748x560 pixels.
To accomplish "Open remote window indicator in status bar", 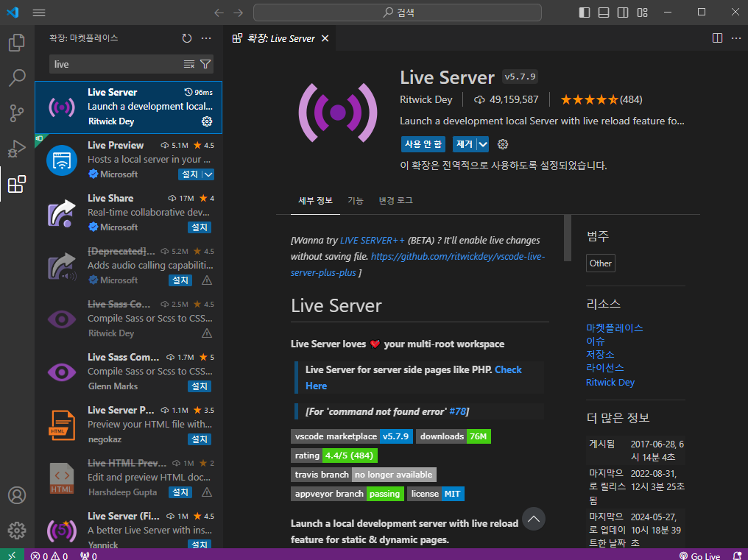I will tap(12, 556).
